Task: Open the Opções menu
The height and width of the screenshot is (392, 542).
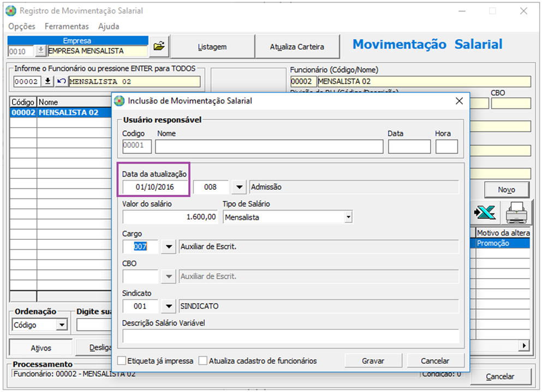Action: 22,26
